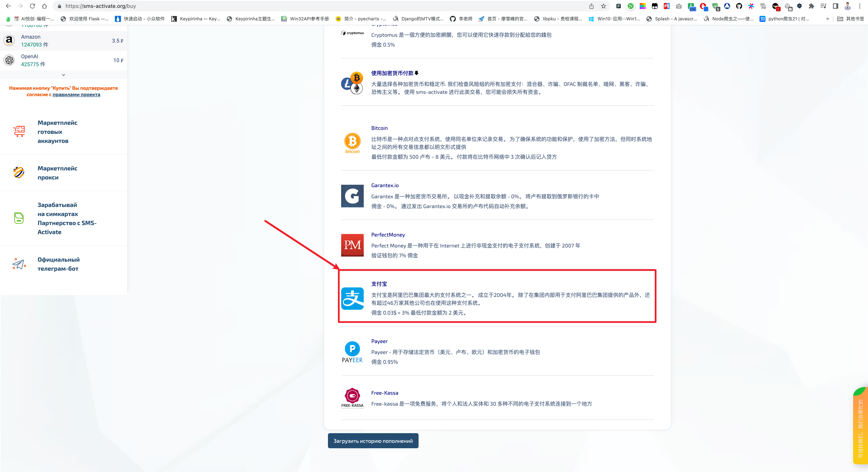Open the 简介 - pyecharts bookmark
This screenshot has height=472, width=868.
[x=361, y=19]
